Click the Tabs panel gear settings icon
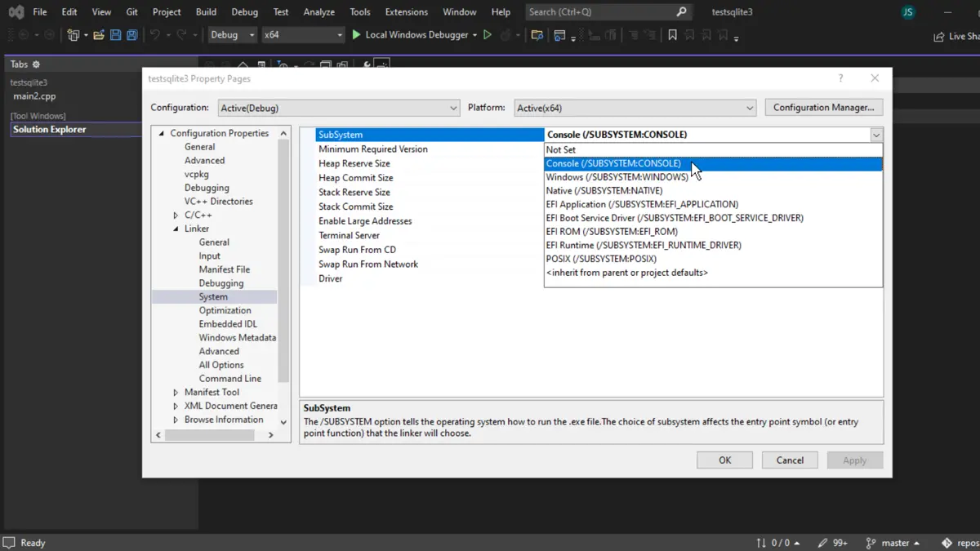The width and height of the screenshot is (980, 551). [x=36, y=64]
